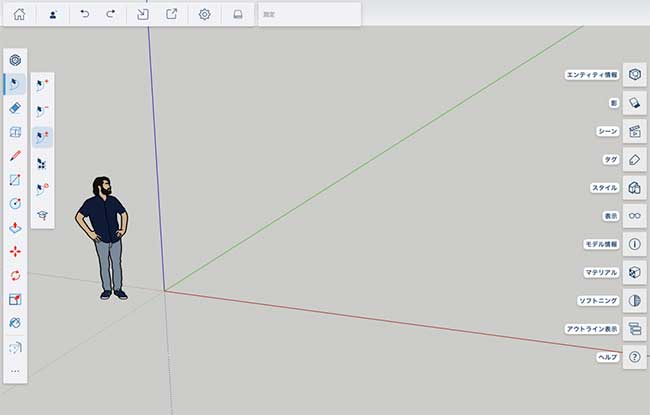Screen dimensions: 650x415
Task: Open the 表示 display glasses icon
Action: (x=635, y=216)
